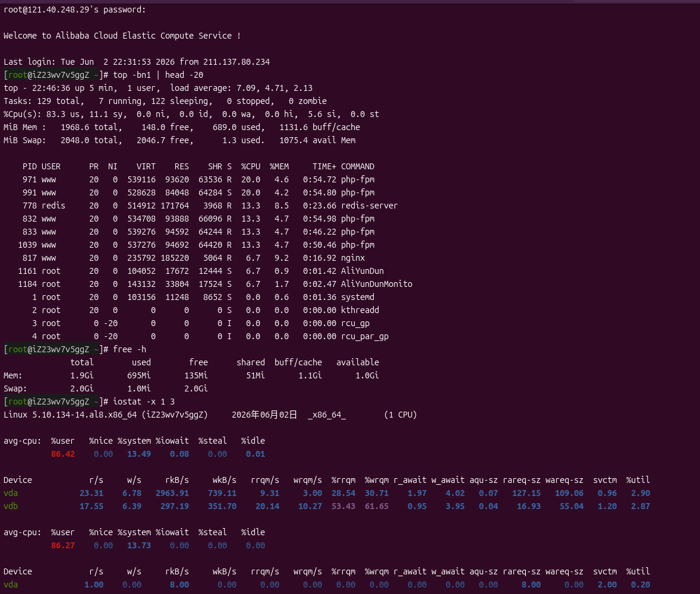
Task: Click the AliYunDunMonito command name
Action: click(376, 284)
